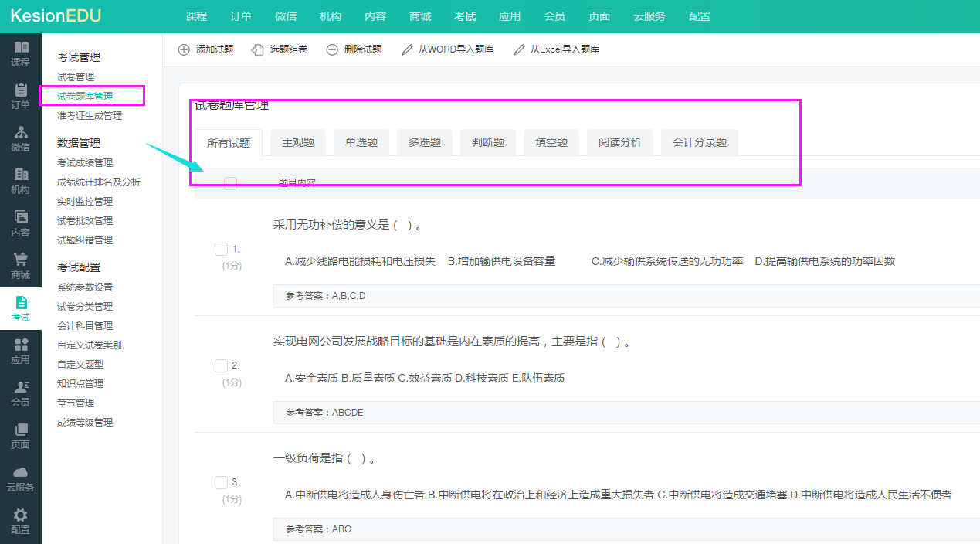Click 从WORD导入题库 in toolbar

pos(447,49)
